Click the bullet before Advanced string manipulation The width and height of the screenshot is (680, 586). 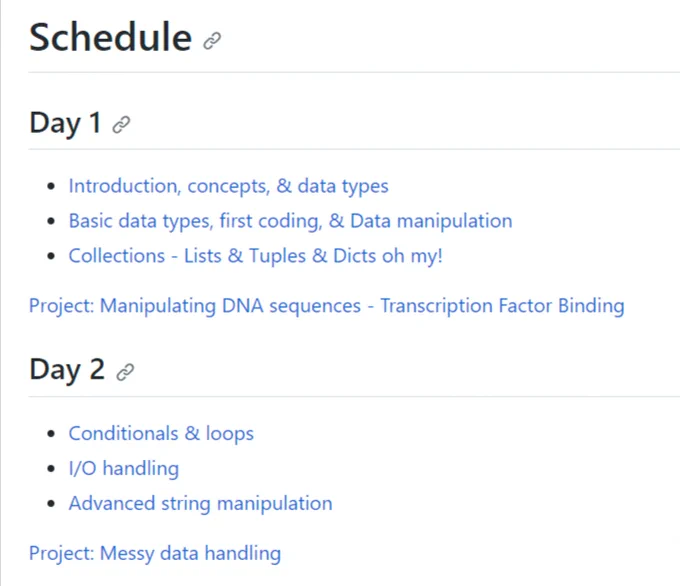coord(51,504)
